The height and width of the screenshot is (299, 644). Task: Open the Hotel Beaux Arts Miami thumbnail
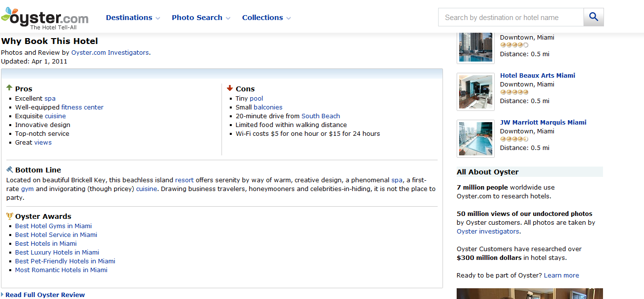pos(476,92)
